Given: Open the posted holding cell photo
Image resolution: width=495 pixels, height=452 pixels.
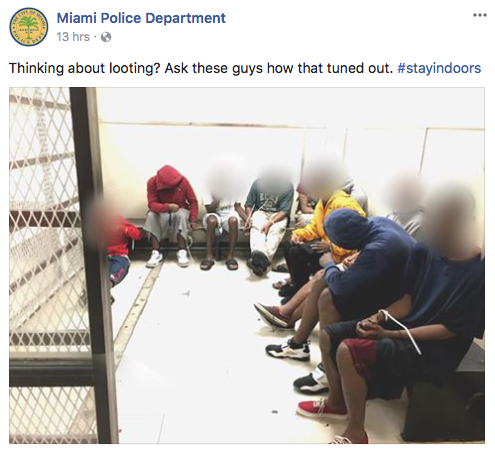Looking at the screenshot, I should (247, 265).
